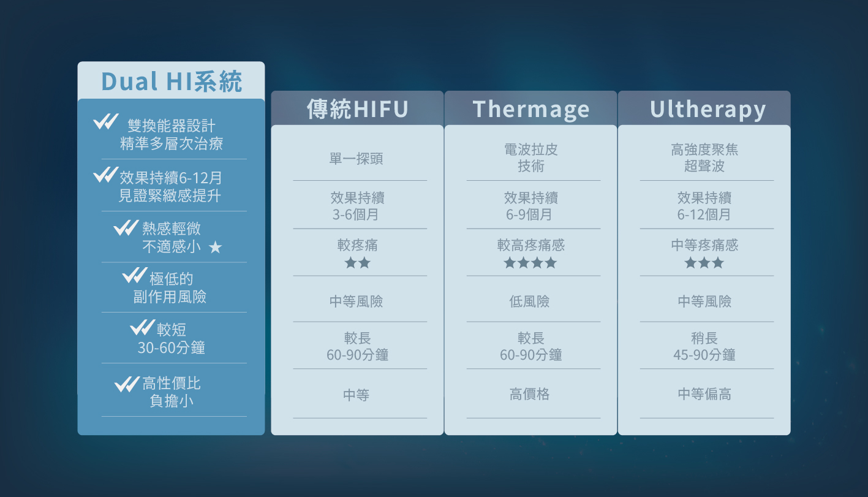Click the checkmark next to 較短 30-60分鐘
The height and width of the screenshot is (497, 868).
[142, 327]
